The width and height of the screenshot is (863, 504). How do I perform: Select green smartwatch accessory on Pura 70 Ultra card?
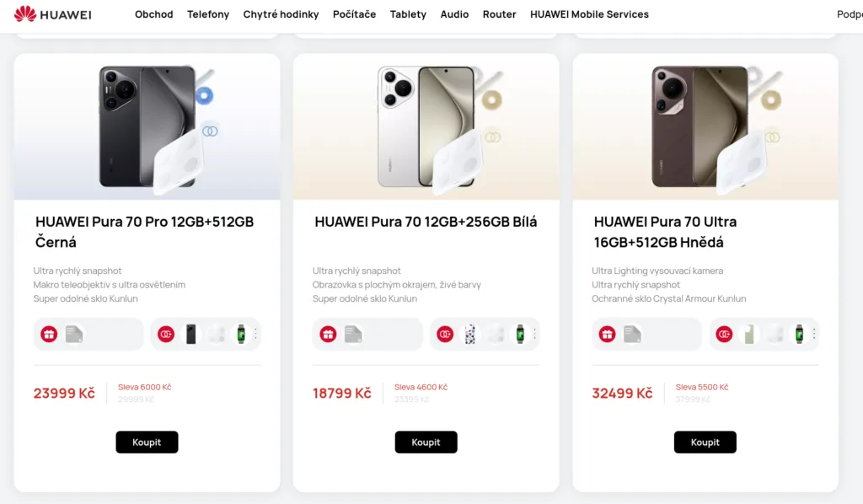[799, 335]
